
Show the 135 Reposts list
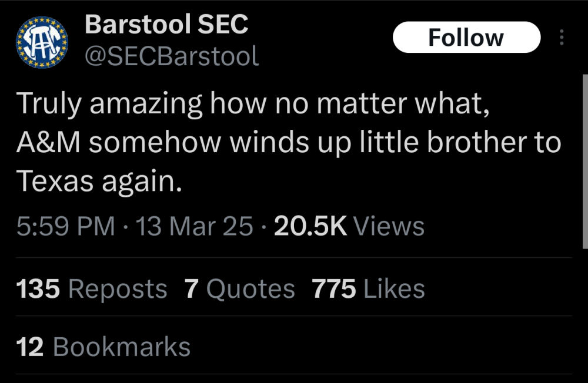pyautogui.click(x=92, y=288)
